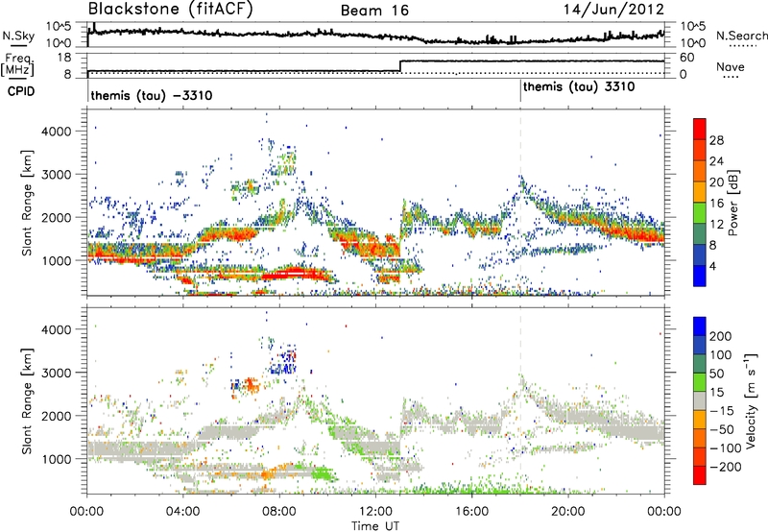The image size is (768, 532).
Task: Click the frequency step-up near 13:00
Action: [x=400, y=66]
